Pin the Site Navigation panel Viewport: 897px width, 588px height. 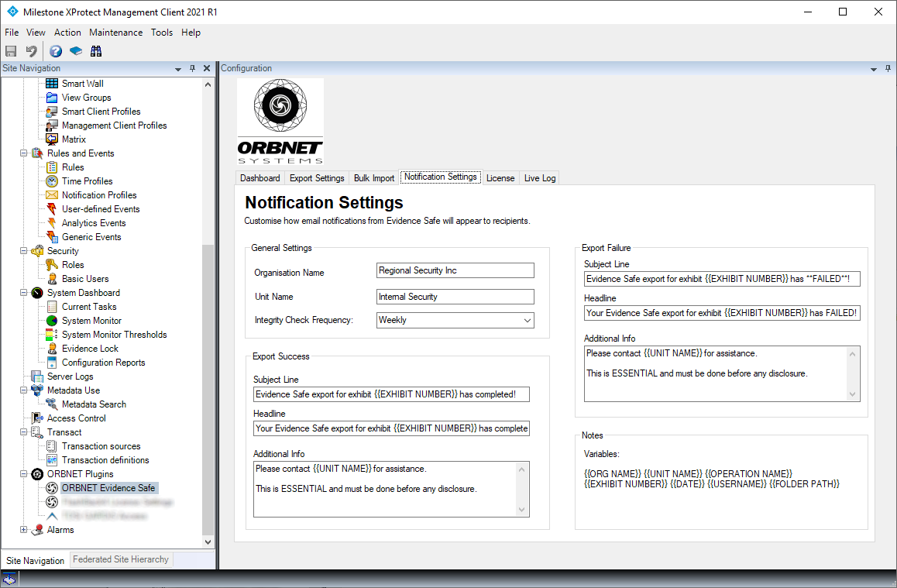click(192, 68)
